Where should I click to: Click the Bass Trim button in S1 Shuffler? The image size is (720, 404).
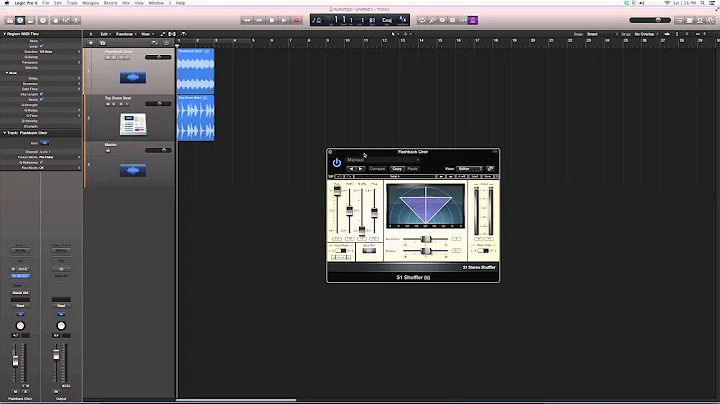[x=369, y=251]
